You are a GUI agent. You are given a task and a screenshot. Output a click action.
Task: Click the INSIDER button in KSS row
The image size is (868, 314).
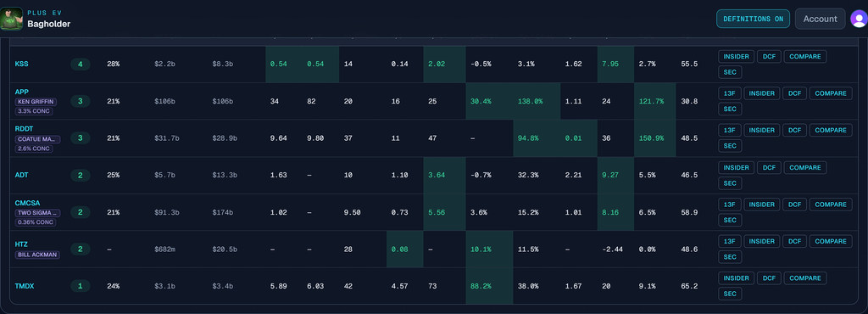coord(736,57)
